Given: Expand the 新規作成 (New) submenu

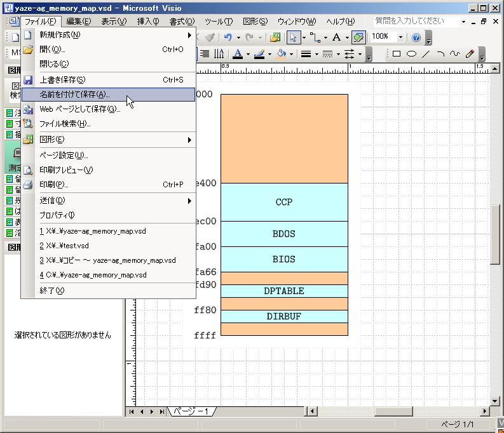Looking at the screenshot, I should pos(108,35).
